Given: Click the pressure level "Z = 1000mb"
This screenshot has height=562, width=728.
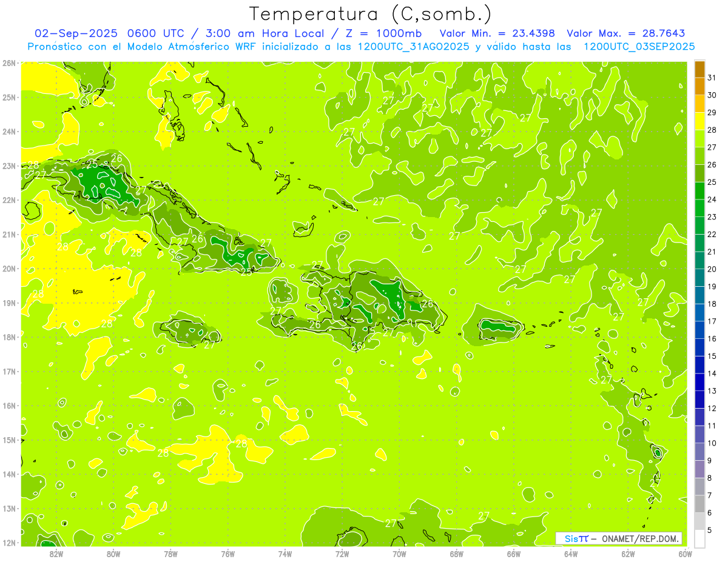Looking at the screenshot, I should pos(383,33).
